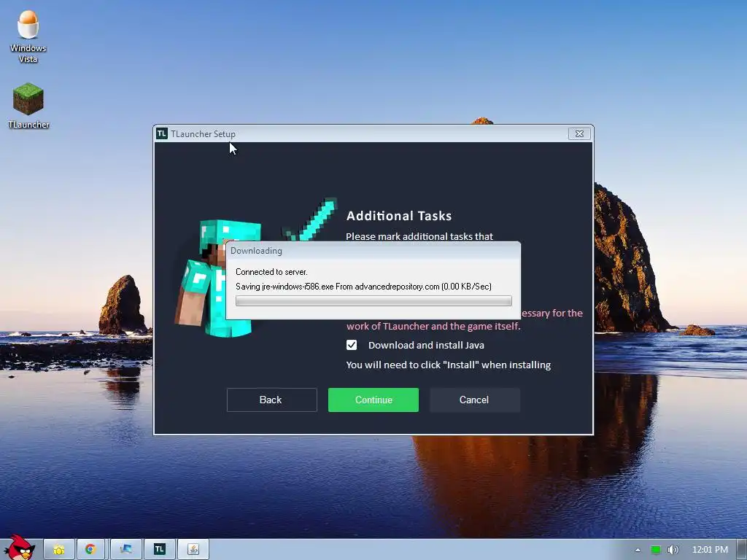Viewport: 747px width, 560px height.
Task: Click the green Continue button
Action: point(373,400)
